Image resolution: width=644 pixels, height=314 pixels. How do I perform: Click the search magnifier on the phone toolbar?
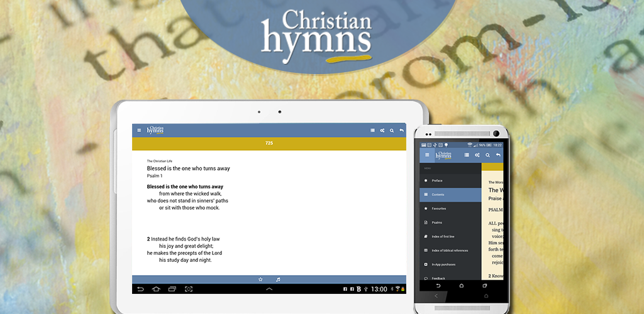pyautogui.click(x=487, y=155)
